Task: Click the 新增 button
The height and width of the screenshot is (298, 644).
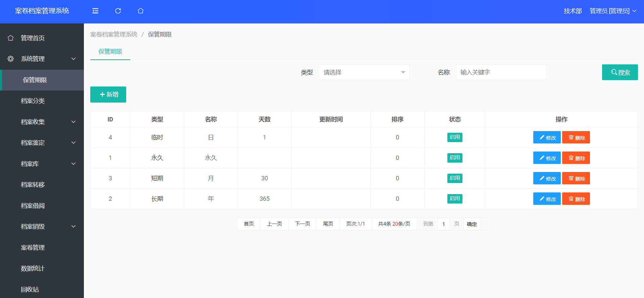Action: [x=108, y=95]
